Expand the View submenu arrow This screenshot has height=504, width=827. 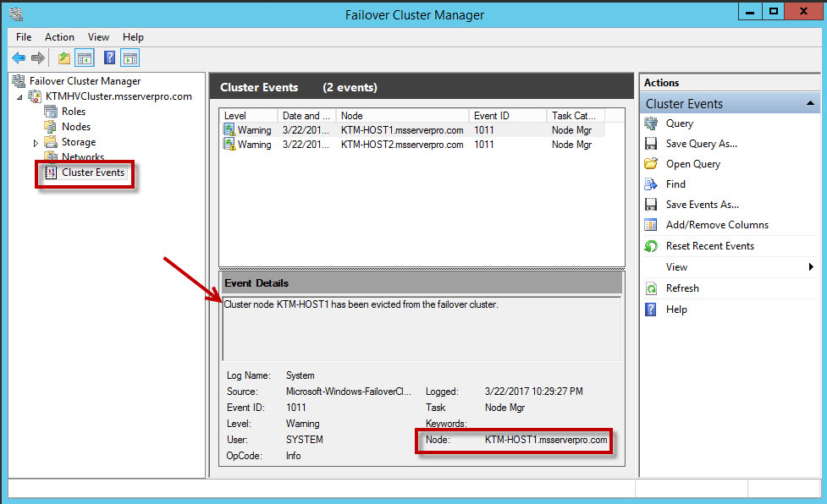pos(811,267)
